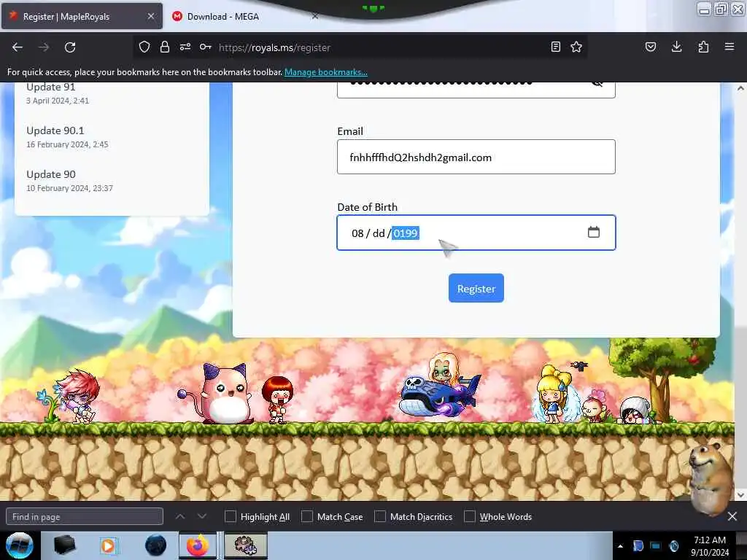Toggle reader view icon
Screen dimensions: 747x560
tap(555, 47)
